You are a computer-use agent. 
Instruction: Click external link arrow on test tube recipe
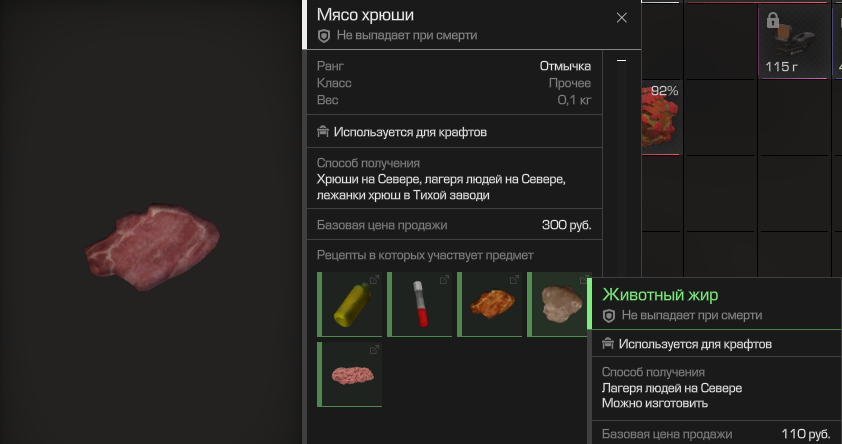[444, 280]
